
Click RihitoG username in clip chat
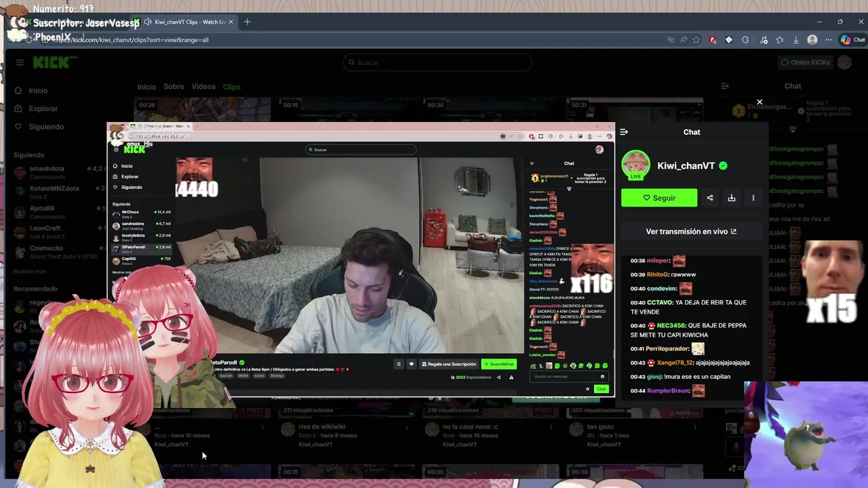[657, 274]
